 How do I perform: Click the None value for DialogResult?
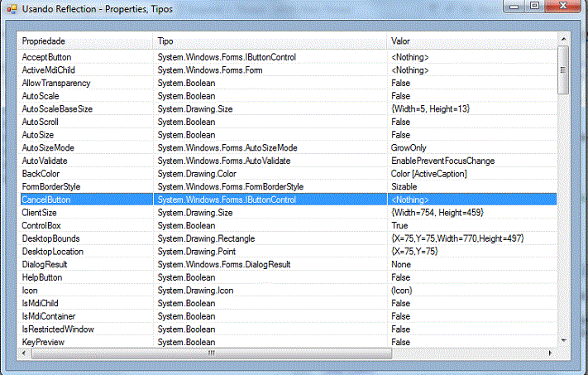[401, 265]
